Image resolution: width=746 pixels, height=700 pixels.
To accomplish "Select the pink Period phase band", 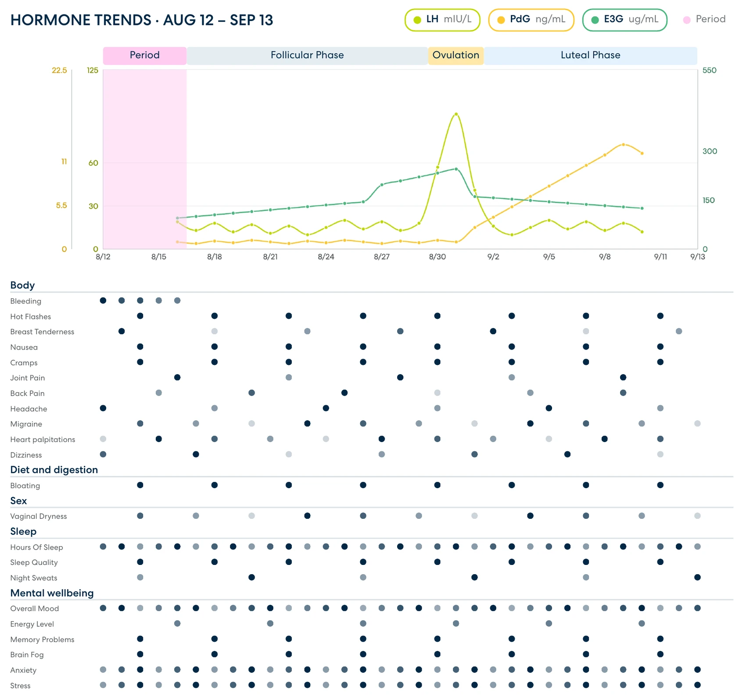I will 145,56.
